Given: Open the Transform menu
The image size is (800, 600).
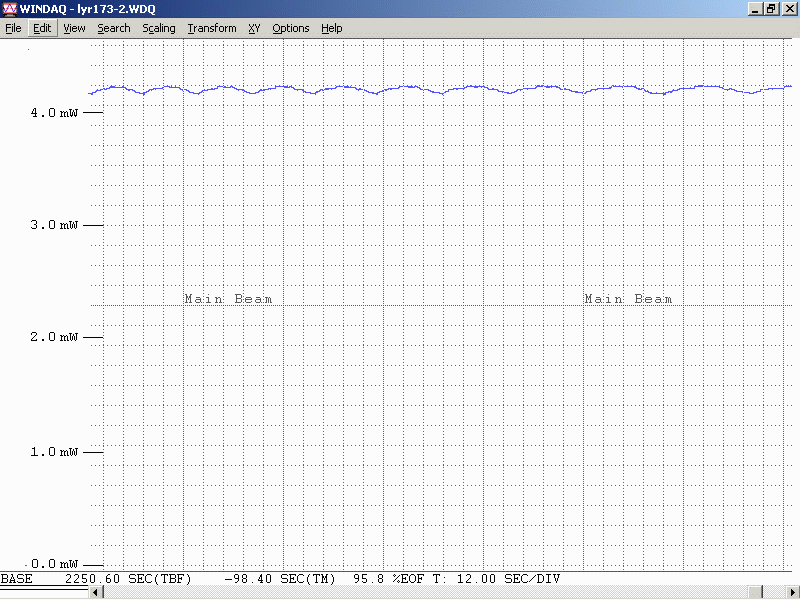Looking at the screenshot, I should 212,28.
